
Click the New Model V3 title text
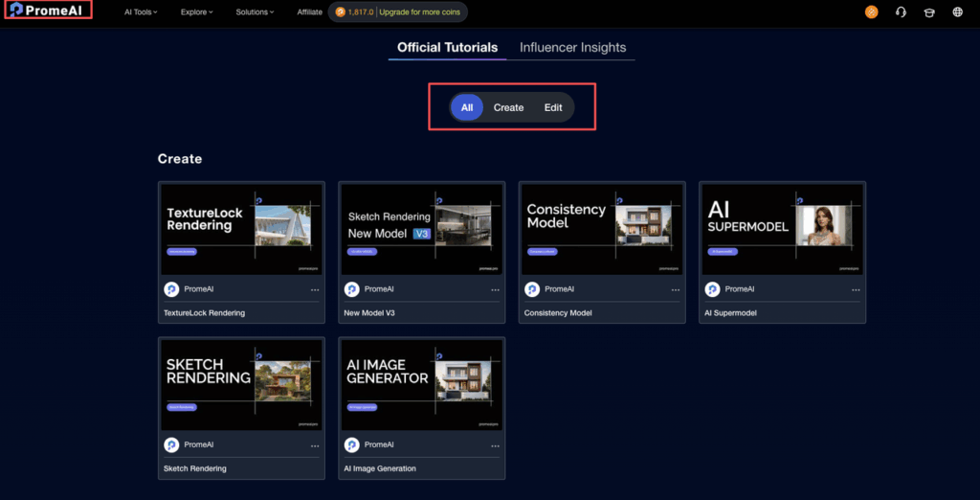[x=369, y=312]
